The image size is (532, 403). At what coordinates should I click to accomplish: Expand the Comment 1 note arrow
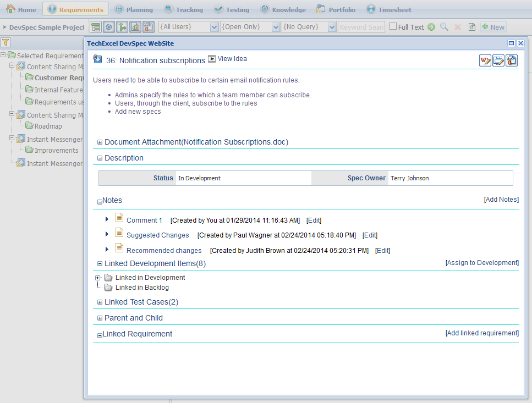[107, 219]
